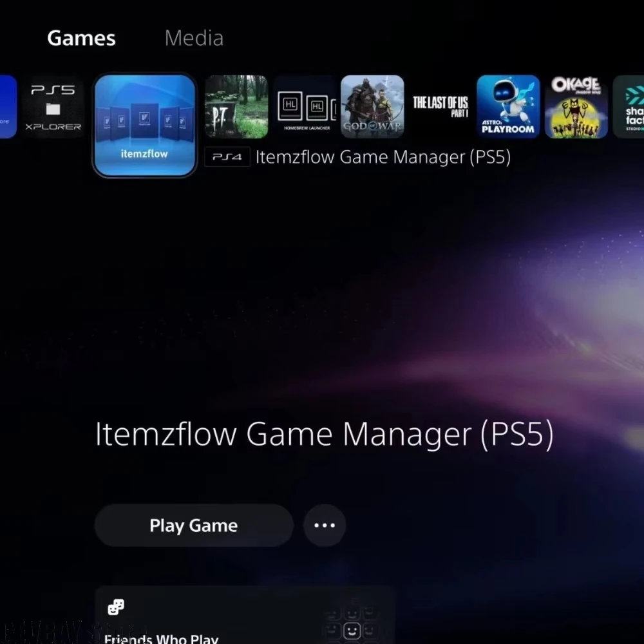This screenshot has width=644, height=644.
Task: Select the itemzflow game tile
Action: 144,126
